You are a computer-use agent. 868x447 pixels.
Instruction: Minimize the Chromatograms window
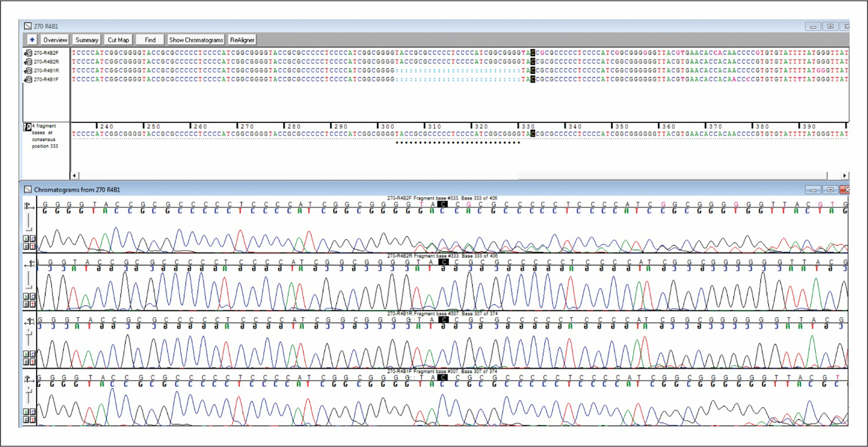[x=813, y=190]
